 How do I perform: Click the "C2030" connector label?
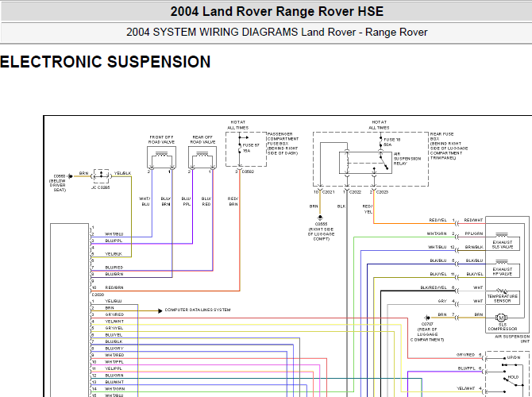98,295
